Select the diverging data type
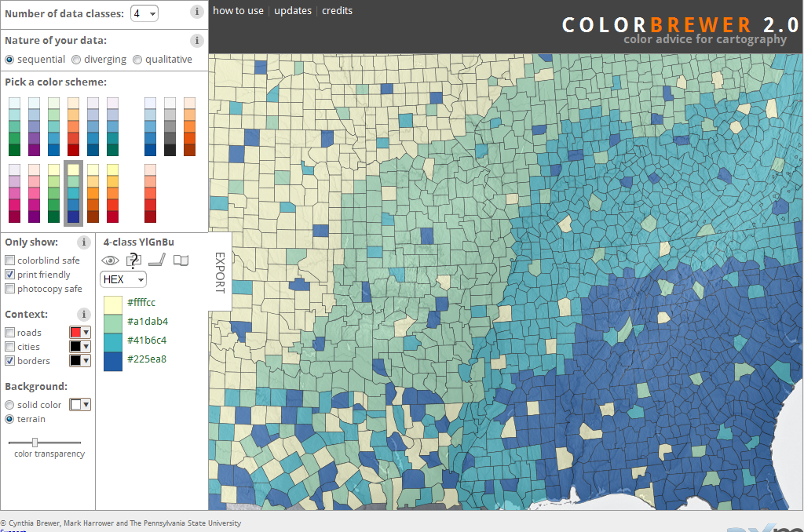This screenshot has width=804, height=532. point(76,59)
